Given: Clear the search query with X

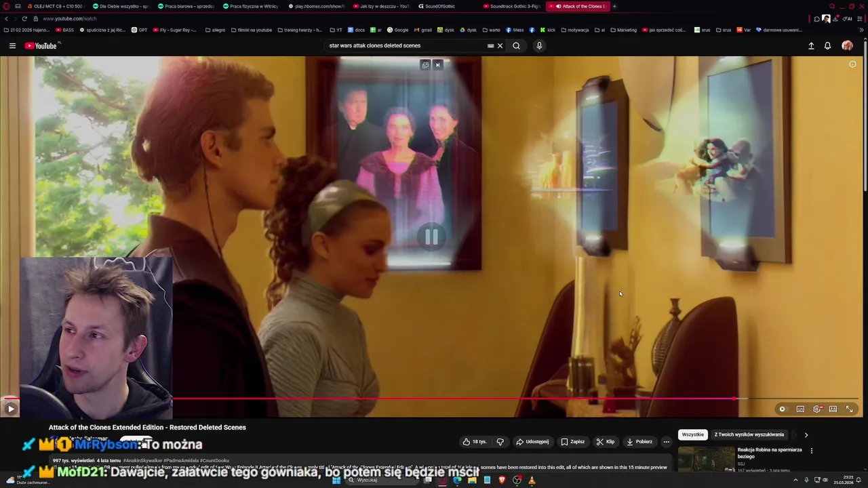Looking at the screenshot, I should click(x=500, y=45).
